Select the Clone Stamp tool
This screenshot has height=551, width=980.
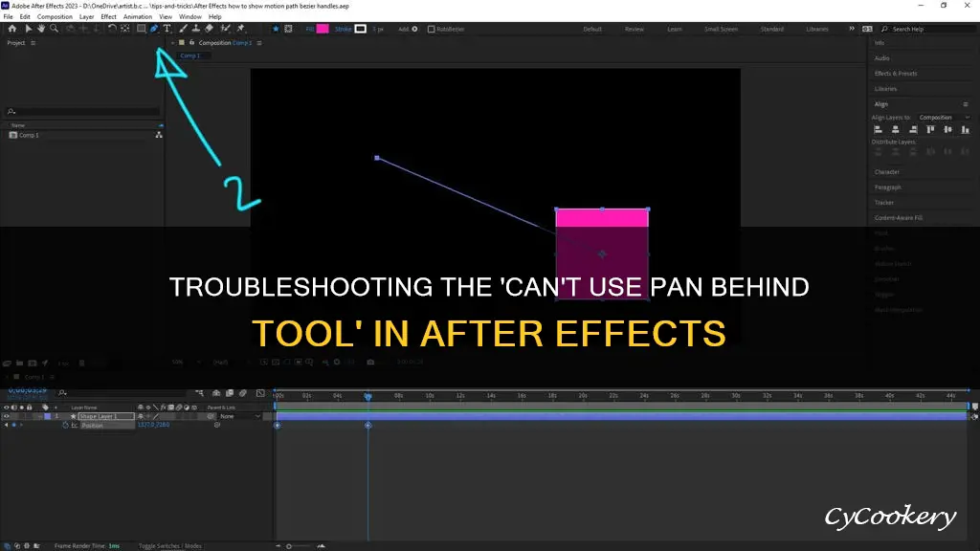(x=196, y=29)
